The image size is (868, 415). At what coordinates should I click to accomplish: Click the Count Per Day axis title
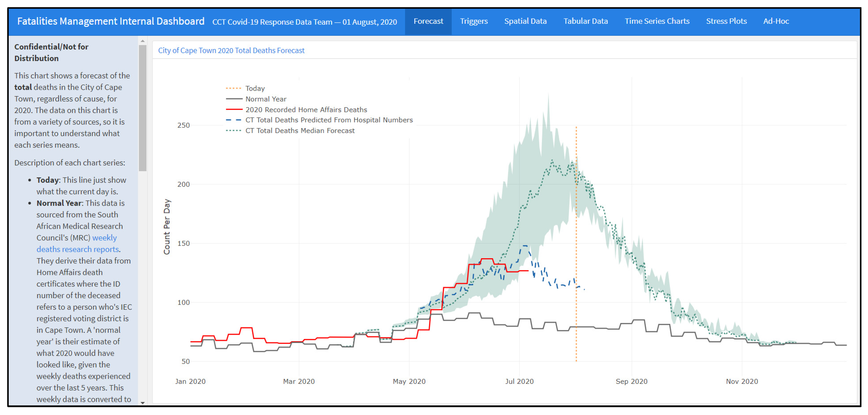click(x=167, y=227)
